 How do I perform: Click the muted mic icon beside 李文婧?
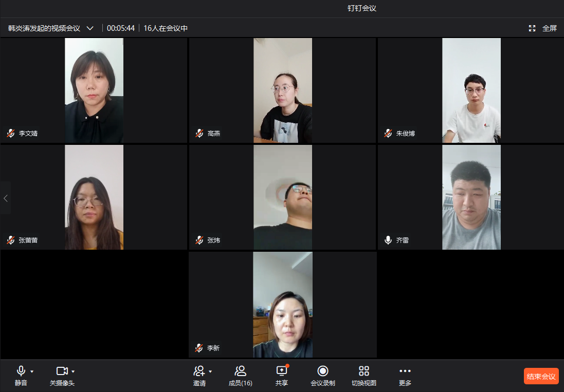[10, 134]
